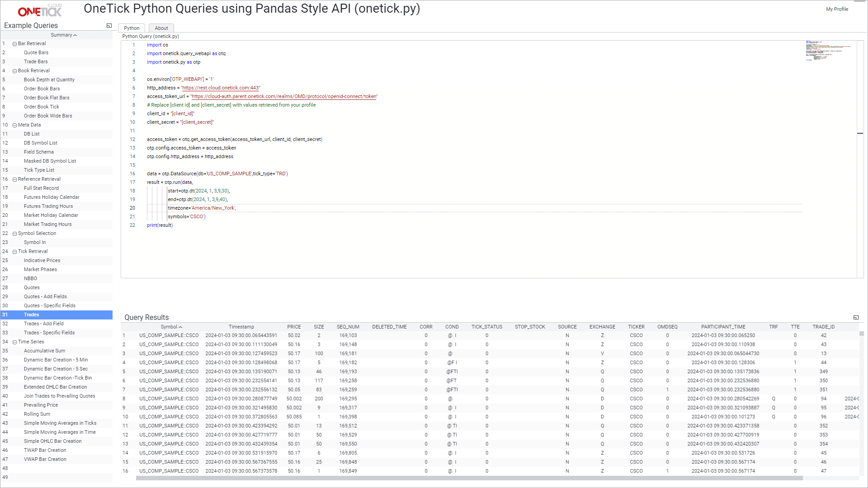
Task: Sort results by Symbol column header
Action: pos(171,327)
